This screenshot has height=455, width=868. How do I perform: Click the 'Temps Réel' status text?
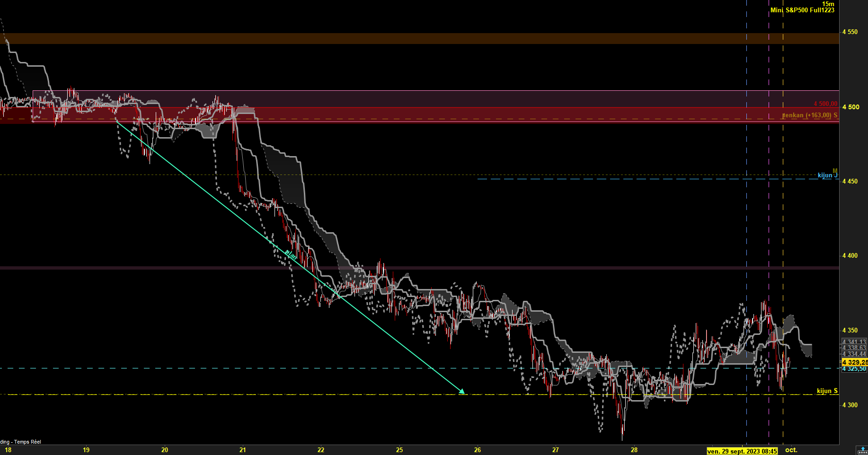point(27,442)
